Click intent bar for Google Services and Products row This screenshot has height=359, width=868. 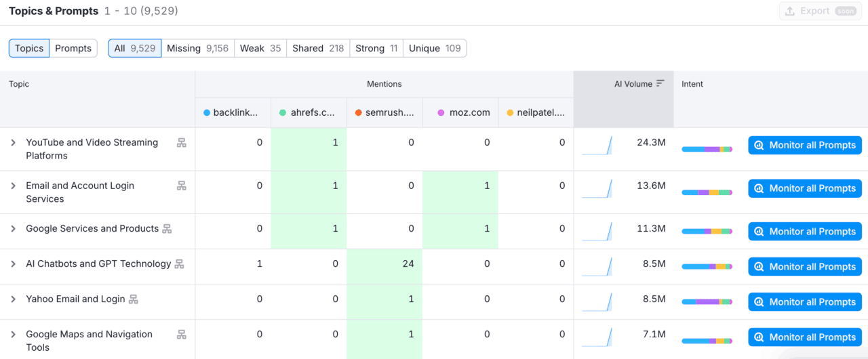[x=707, y=232]
